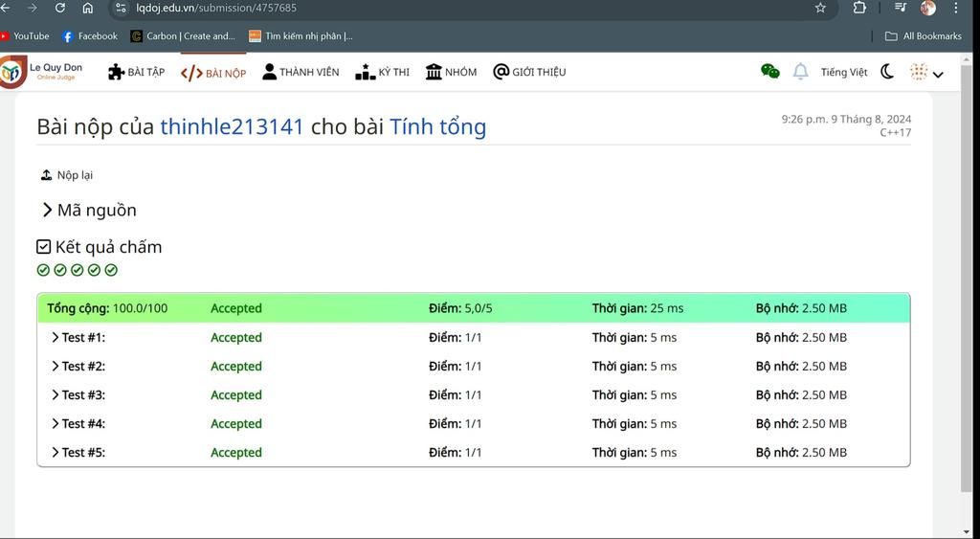The width and height of the screenshot is (980, 539).
Task: Open Tìm kiếm nhị phân bookmark
Action: point(301,36)
